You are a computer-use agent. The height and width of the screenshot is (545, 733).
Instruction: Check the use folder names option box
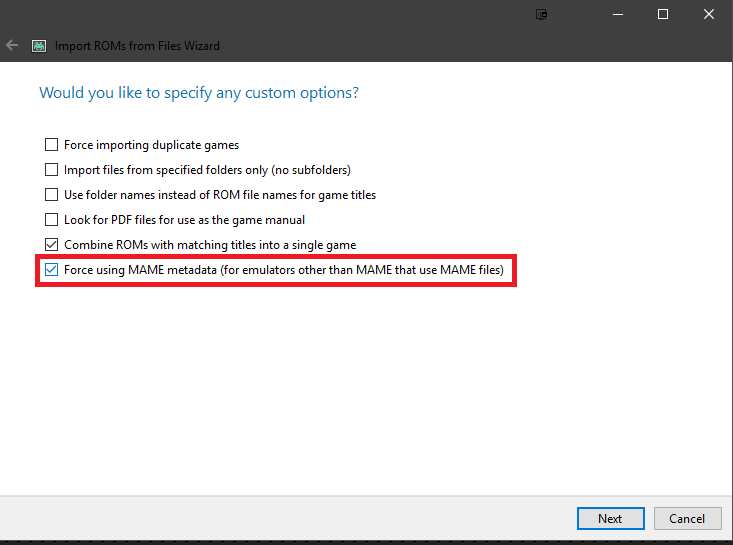tap(51, 194)
